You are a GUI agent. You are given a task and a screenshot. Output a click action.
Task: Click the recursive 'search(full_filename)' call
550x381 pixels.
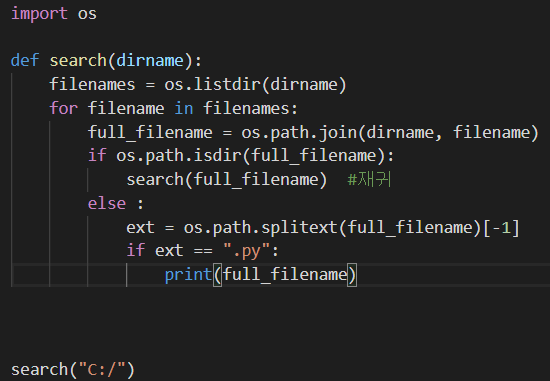coord(227,180)
